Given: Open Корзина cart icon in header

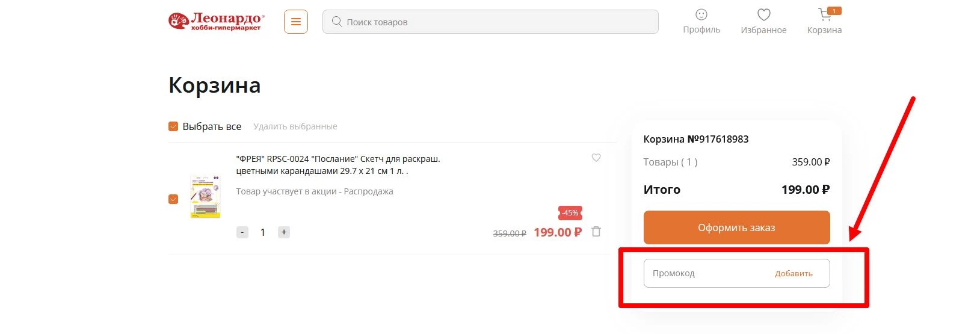Looking at the screenshot, I should [824, 15].
